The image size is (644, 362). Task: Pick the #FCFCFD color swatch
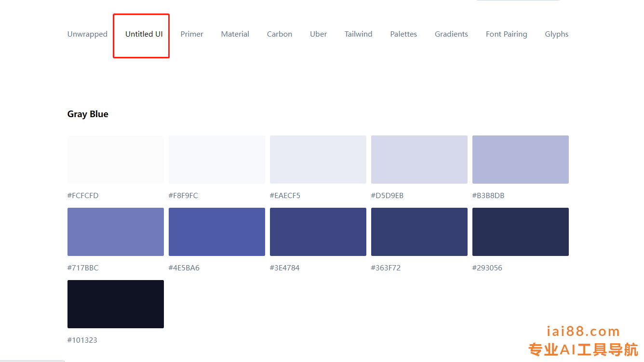116,160
